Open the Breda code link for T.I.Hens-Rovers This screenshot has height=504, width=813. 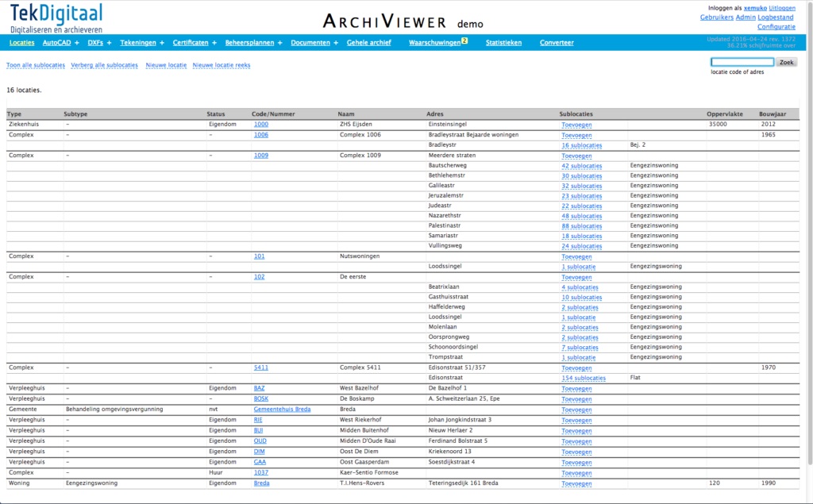coord(261,483)
